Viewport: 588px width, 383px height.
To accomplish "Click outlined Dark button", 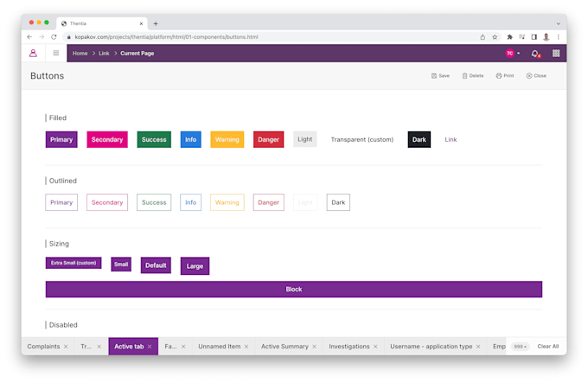I will pyautogui.click(x=338, y=202).
